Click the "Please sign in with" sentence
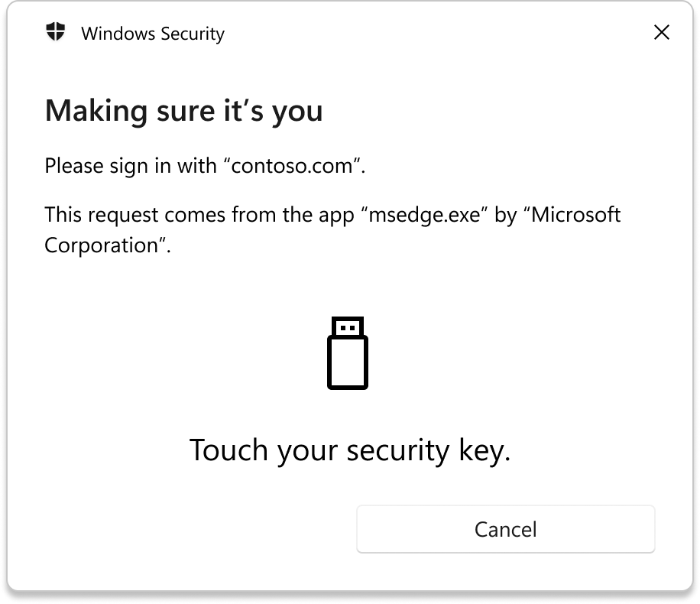Viewport: 700px width, 604px height. [x=131, y=165]
